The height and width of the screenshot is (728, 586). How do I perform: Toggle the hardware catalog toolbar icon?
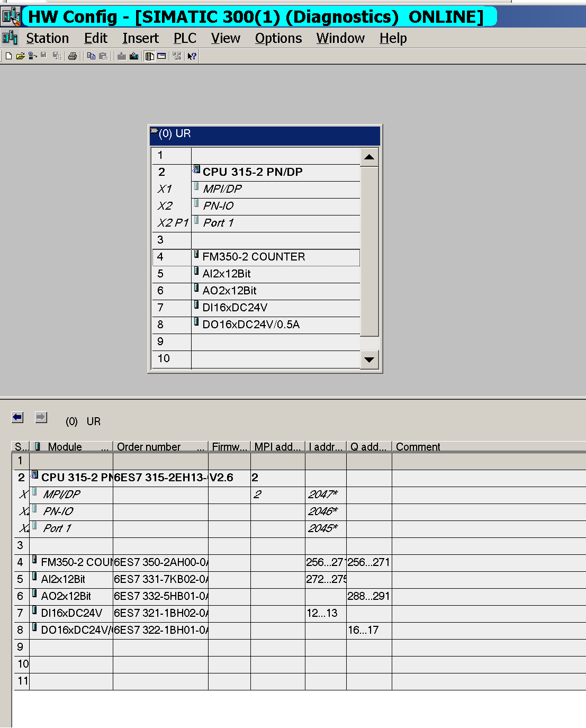150,56
